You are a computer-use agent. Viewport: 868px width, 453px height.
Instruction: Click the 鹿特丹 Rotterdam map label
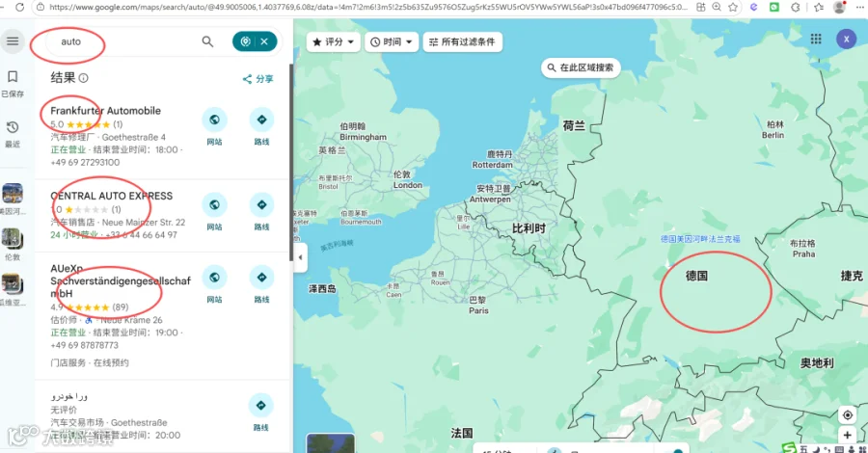(x=492, y=159)
